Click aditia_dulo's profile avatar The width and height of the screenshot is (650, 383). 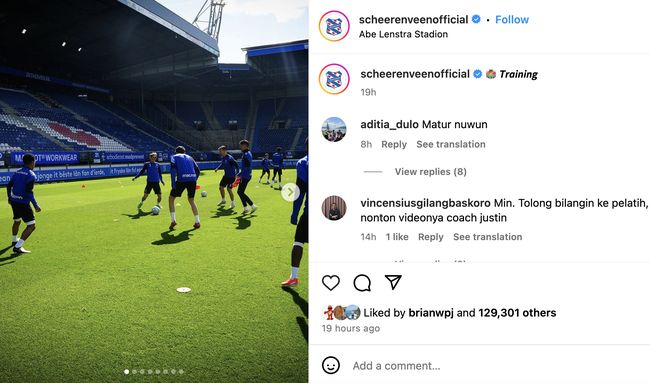pos(334,129)
